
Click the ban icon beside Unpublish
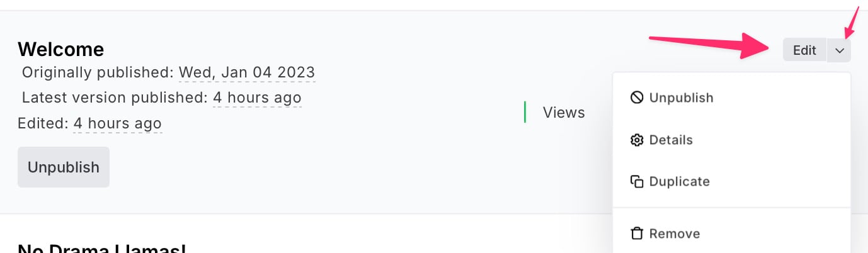(637, 98)
